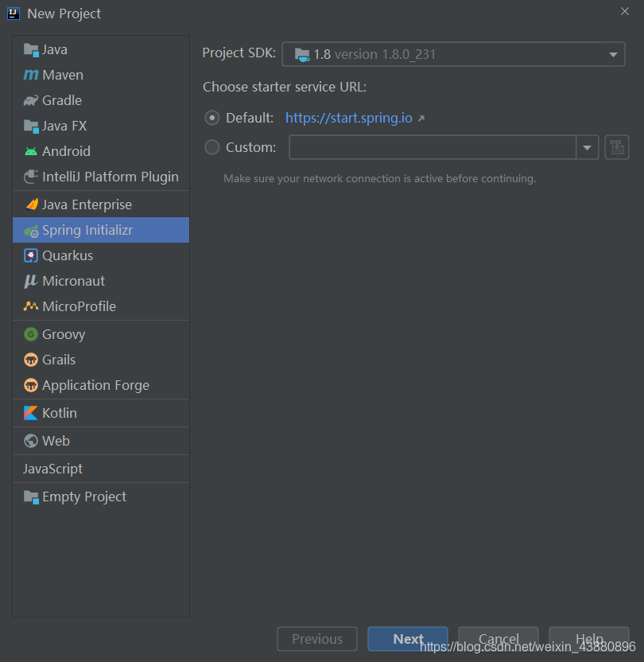Viewport: 644px width, 662px height.
Task: Select Kotlin project type
Action: [x=101, y=413]
